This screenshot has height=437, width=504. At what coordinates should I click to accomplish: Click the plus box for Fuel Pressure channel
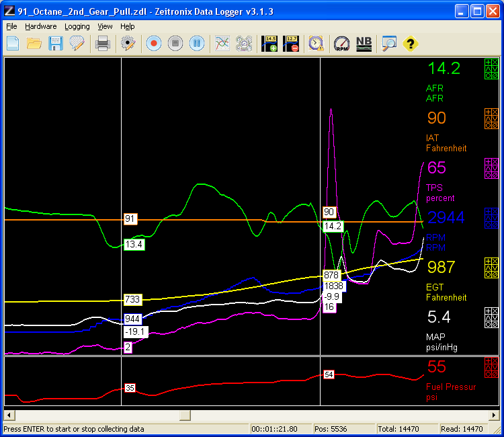(x=489, y=362)
